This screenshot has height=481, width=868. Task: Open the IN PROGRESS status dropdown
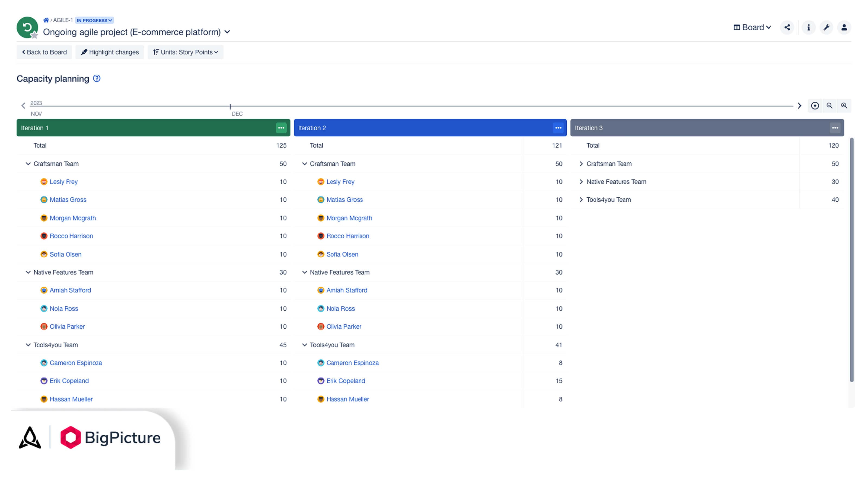(94, 20)
